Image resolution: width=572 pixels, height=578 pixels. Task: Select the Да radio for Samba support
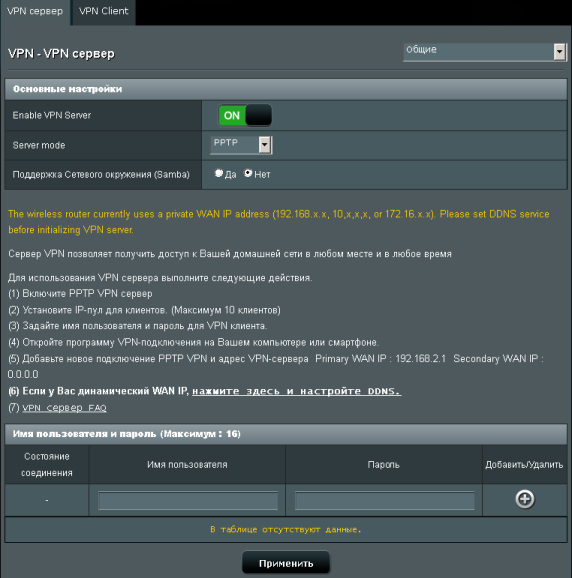tap(219, 173)
